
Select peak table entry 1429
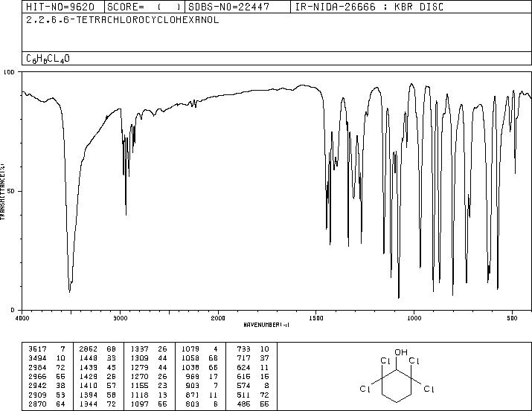coord(89,376)
